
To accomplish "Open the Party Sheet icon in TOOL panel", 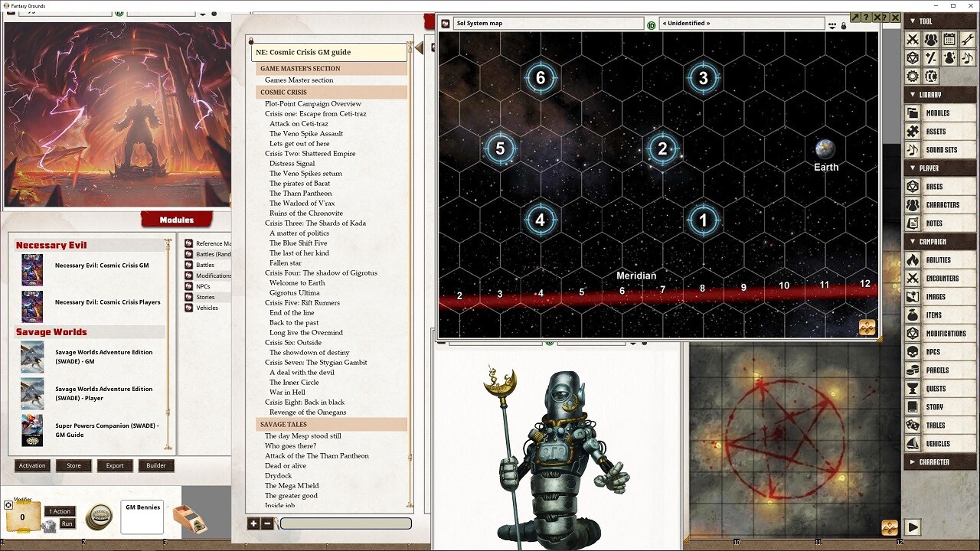I will click(931, 38).
